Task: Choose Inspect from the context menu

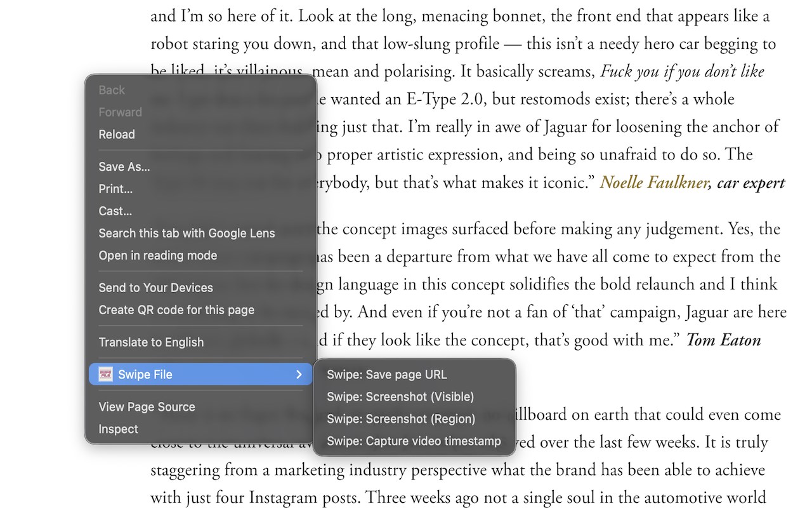Action: pos(200,429)
